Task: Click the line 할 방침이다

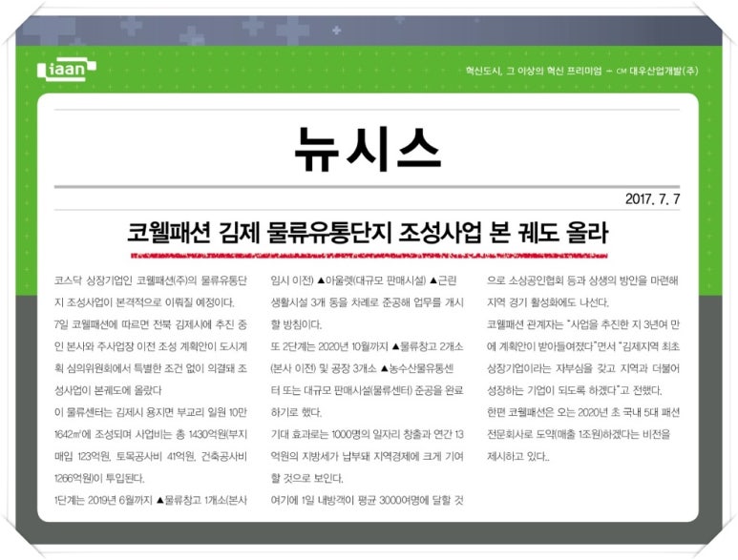Action: (x=297, y=324)
